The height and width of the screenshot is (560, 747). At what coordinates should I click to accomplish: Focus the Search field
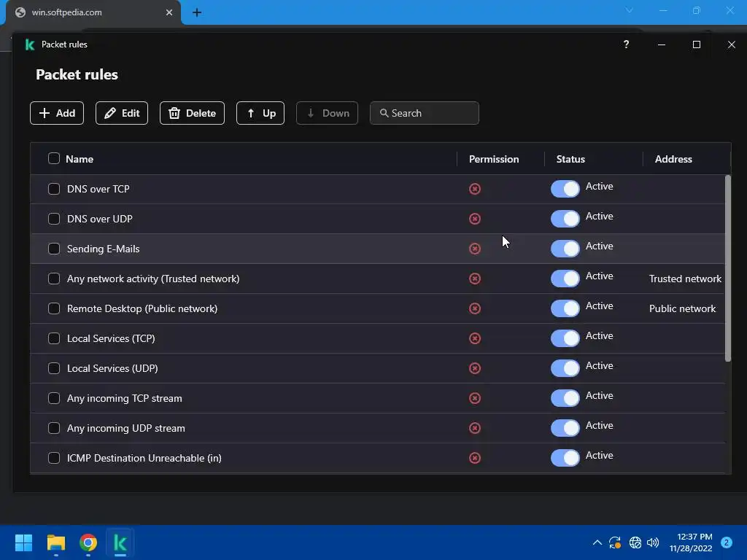tap(424, 113)
